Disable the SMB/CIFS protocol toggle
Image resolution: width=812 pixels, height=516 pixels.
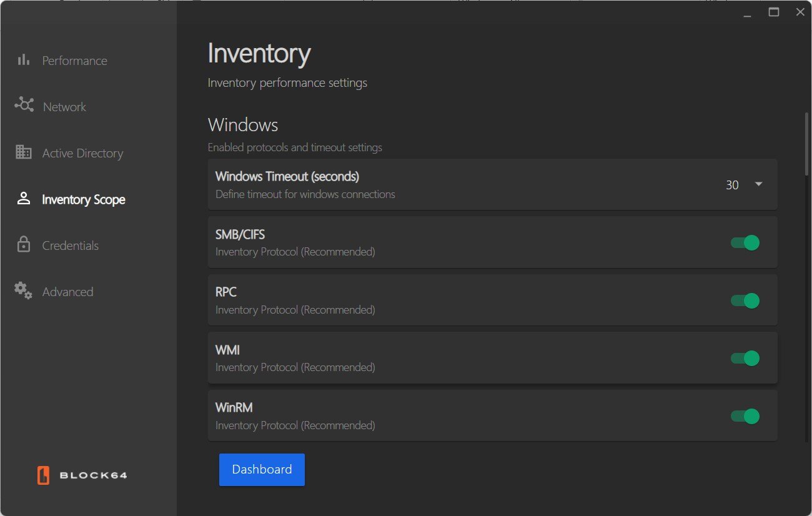coord(745,243)
